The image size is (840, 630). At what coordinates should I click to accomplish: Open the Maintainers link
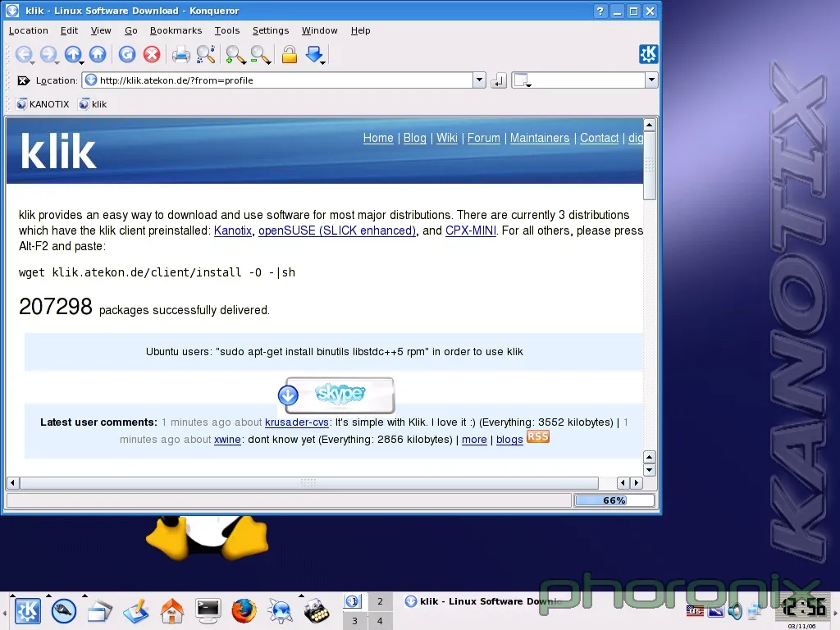tap(540, 138)
